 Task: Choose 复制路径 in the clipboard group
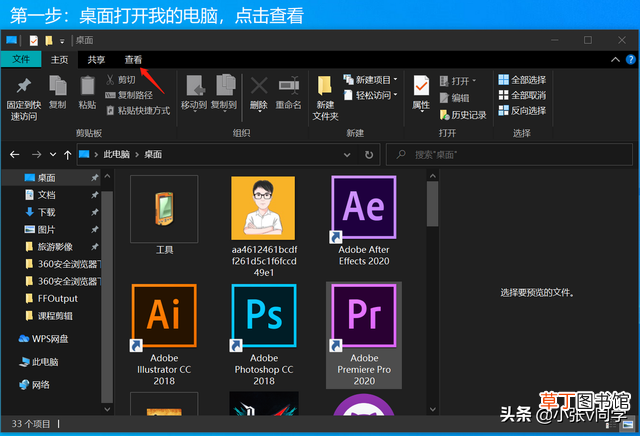pos(129,95)
